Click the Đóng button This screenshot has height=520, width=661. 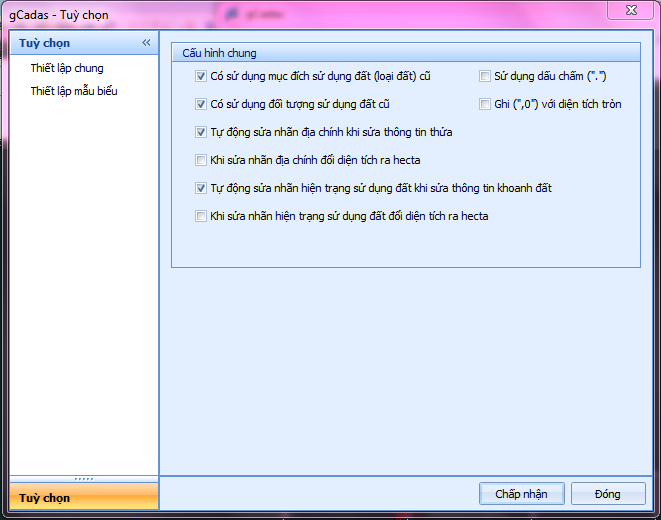(608, 493)
